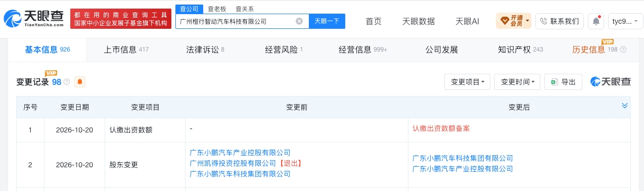Click 广州凯得投资控股有限公司 link
Viewport: 644px width, 191px height.
click(233, 163)
